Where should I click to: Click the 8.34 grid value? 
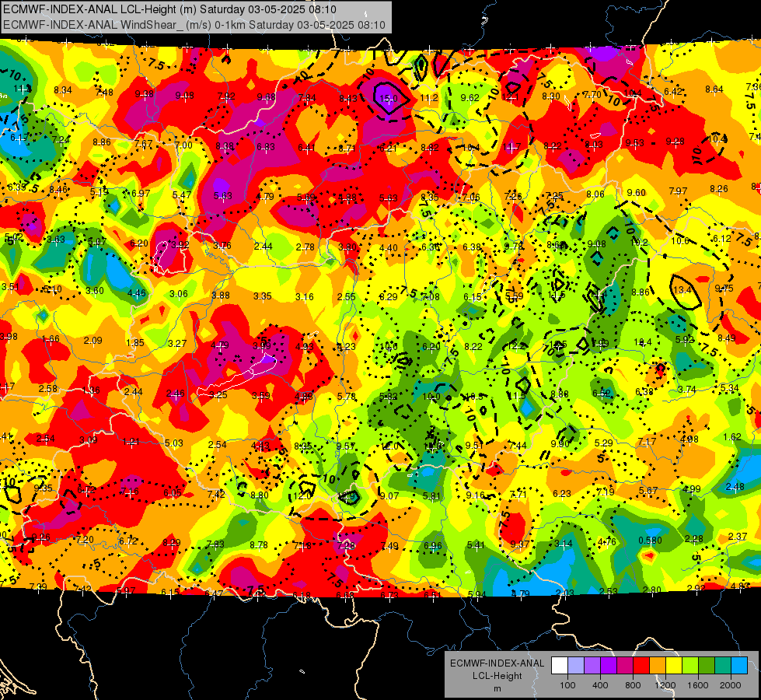click(x=63, y=90)
